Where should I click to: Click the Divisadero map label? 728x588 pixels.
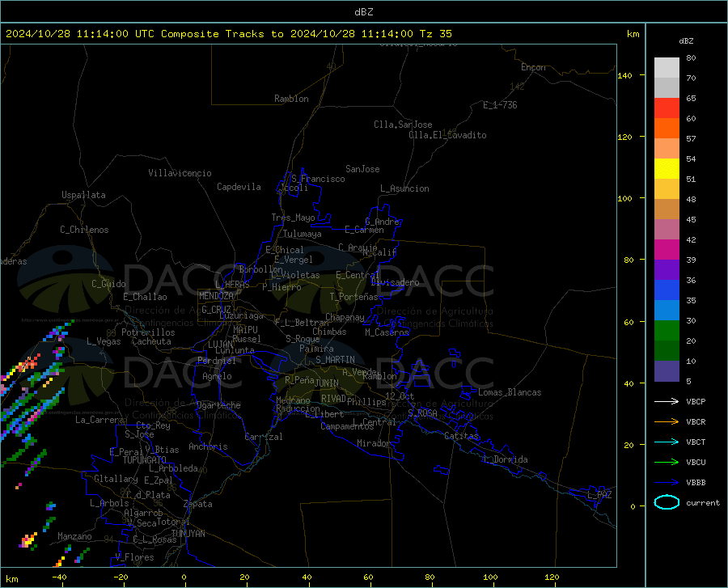(395, 282)
